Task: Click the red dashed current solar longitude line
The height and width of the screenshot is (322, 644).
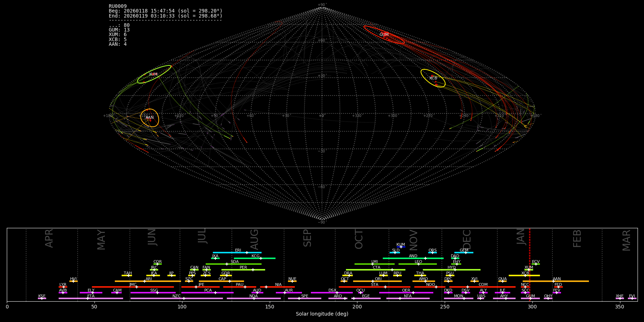Action: [x=530, y=265]
